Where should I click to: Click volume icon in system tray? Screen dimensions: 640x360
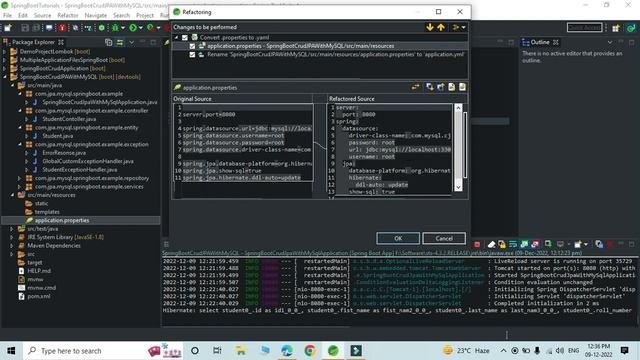(560, 351)
